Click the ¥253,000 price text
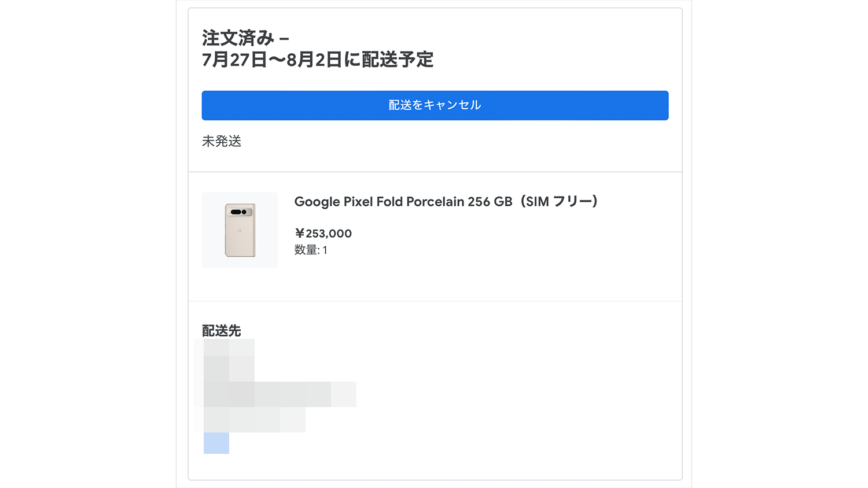This screenshot has height=488, width=868. click(323, 234)
